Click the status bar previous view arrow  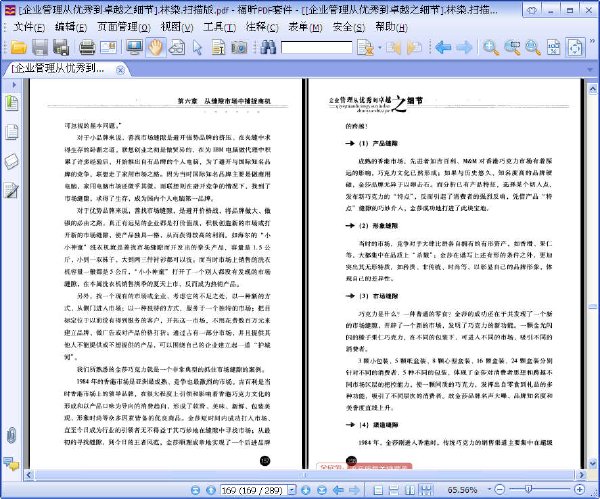(338, 490)
